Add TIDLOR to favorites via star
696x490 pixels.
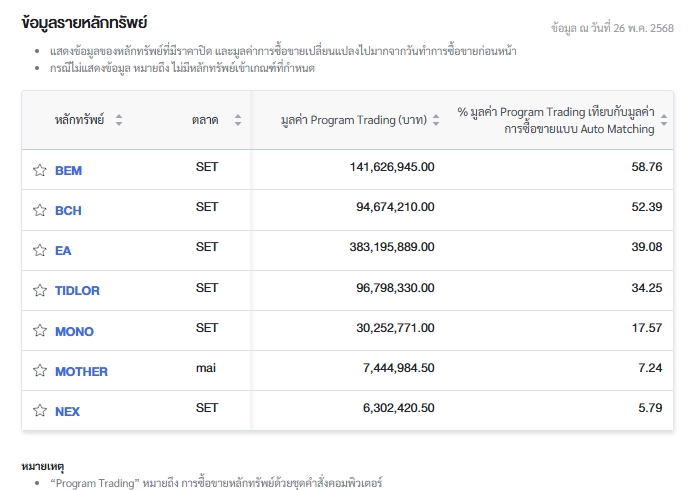click(40, 290)
